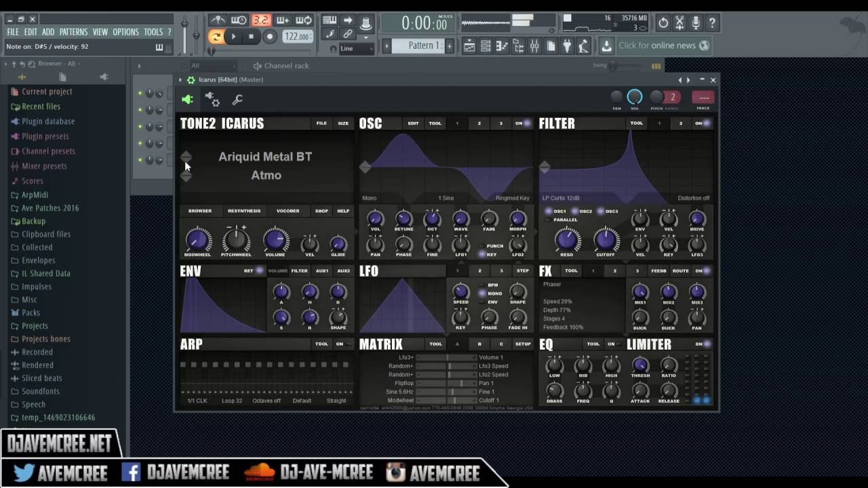Select oscillator tab 2
Screen dimensions: 868x488
click(479, 123)
